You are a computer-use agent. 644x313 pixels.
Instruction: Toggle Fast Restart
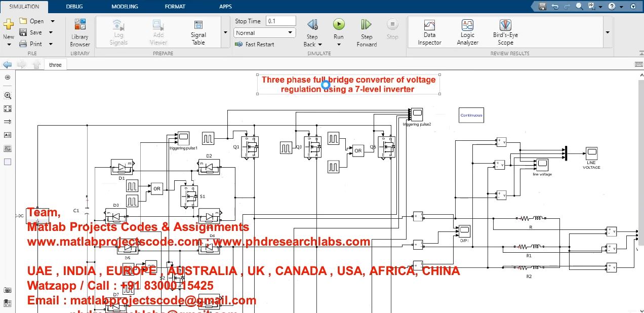tap(255, 45)
